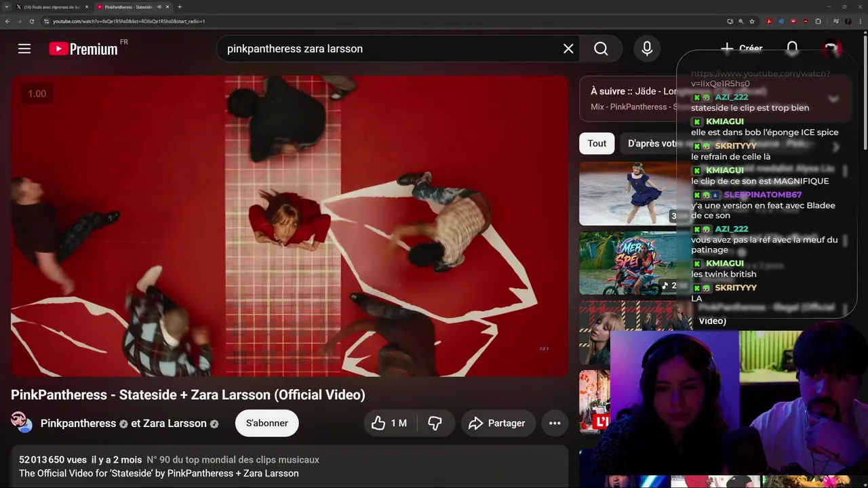Open the Créer upload menu

(x=741, y=49)
